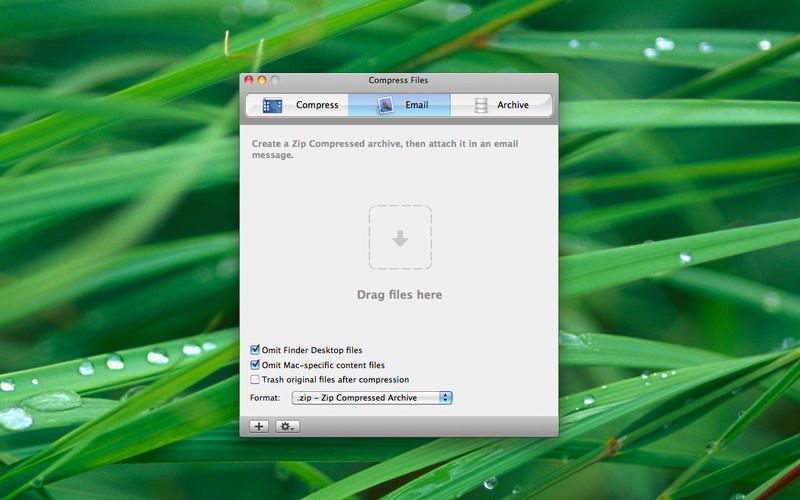Viewport: 800px width, 500px height.
Task: Minimize window with the yellow button
Action: point(262,80)
